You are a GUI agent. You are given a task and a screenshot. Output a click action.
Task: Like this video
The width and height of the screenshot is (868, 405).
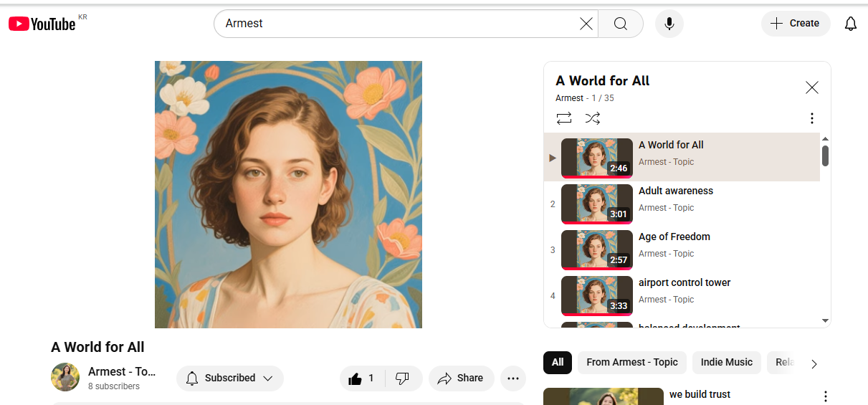pos(362,378)
